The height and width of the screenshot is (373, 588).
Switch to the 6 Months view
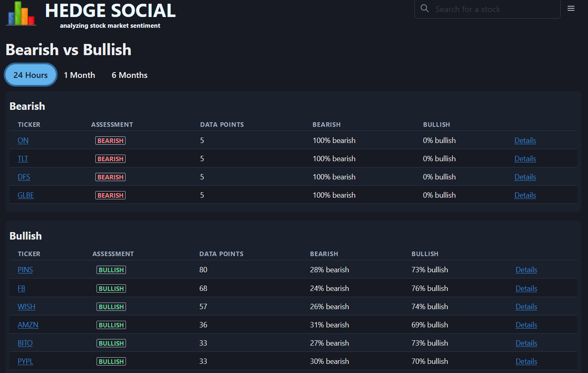pos(129,75)
